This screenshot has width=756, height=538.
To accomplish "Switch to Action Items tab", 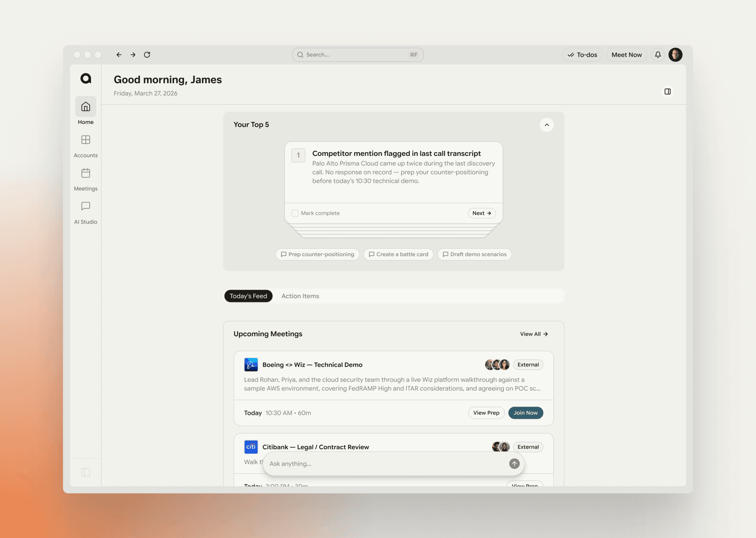I will tap(300, 296).
